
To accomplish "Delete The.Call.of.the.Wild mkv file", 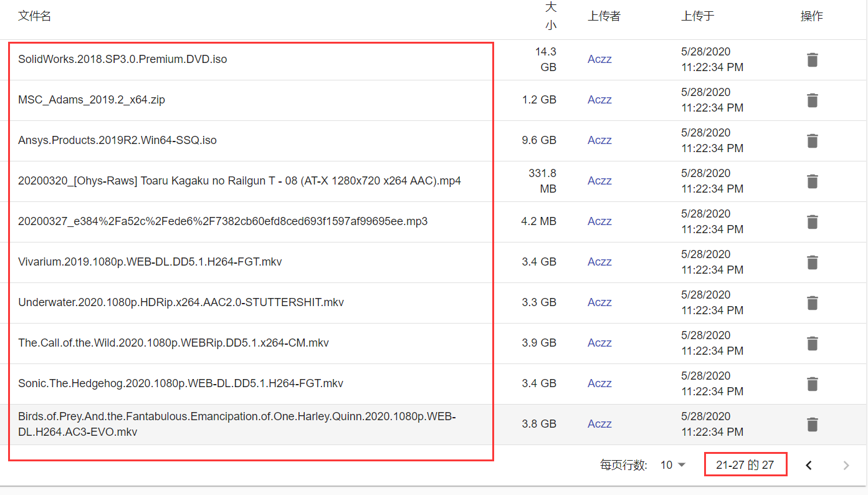I will pyautogui.click(x=812, y=343).
